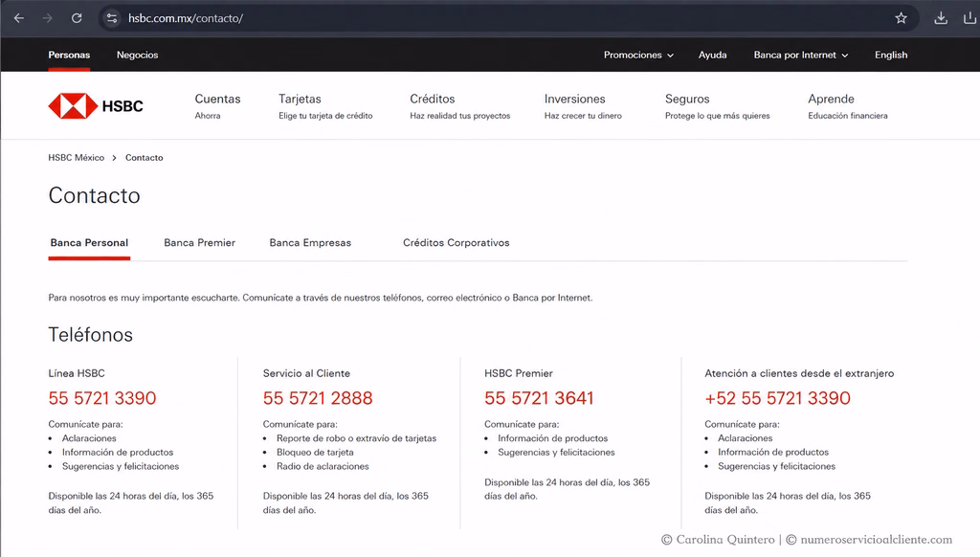This screenshot has width=980, height=557.
Task: Click the Teléfonos section heading
Action: point(90,335)
